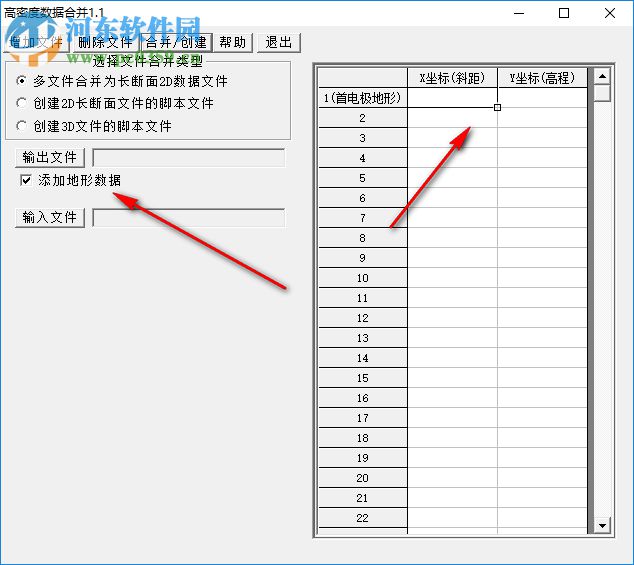The image size is (634, 565).
Task: Click the table scrollbar thumb
Action: point(602,93)
